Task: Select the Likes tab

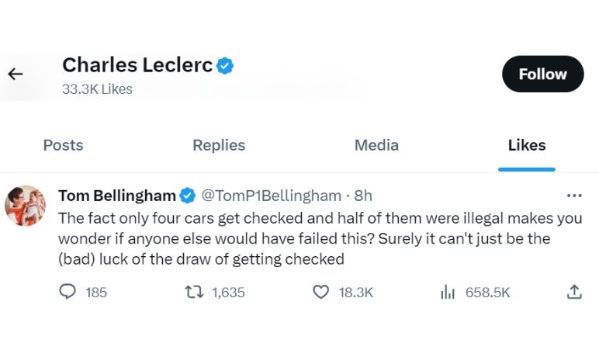Action: (527, 145)
